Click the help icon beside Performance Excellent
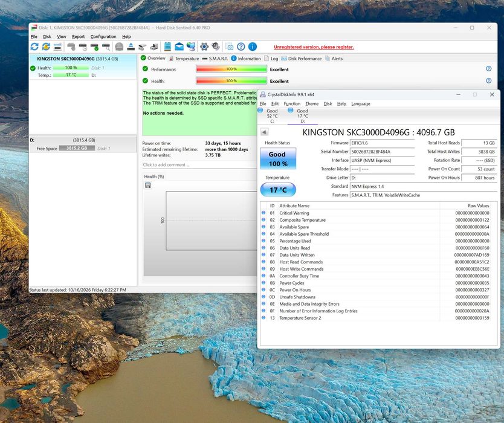 (488, 69)
